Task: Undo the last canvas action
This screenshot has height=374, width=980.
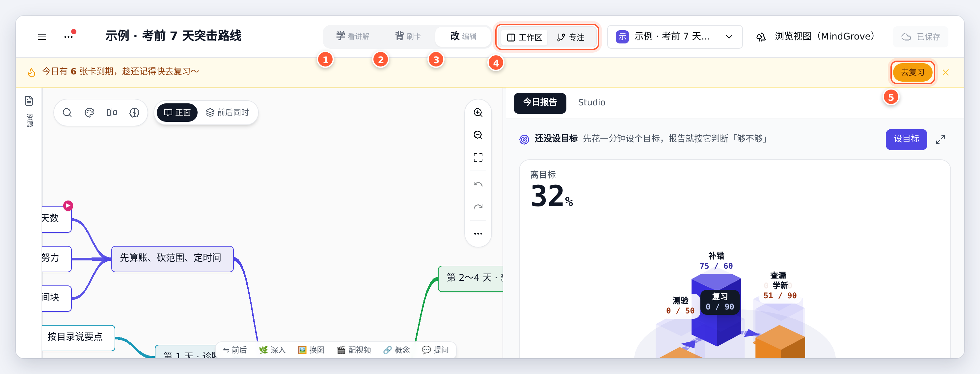Action: coord(478,184)
